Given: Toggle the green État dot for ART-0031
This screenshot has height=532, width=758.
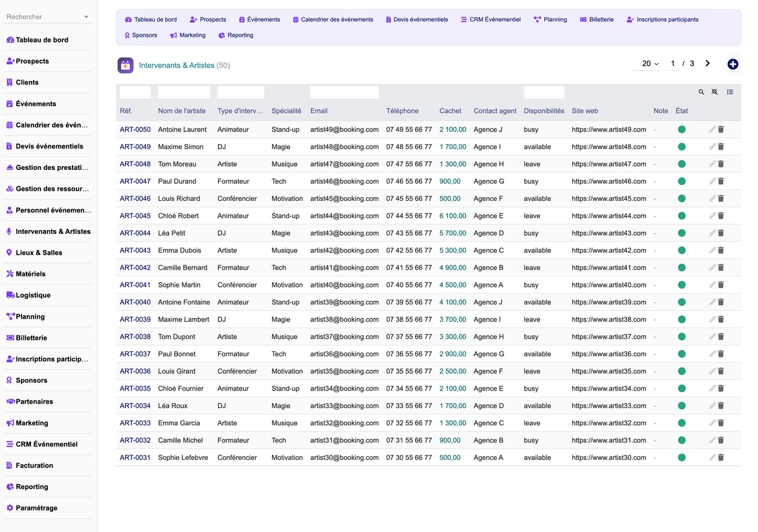Looking at the screenshot, I should pyautogui.click(x=682, y=457).
